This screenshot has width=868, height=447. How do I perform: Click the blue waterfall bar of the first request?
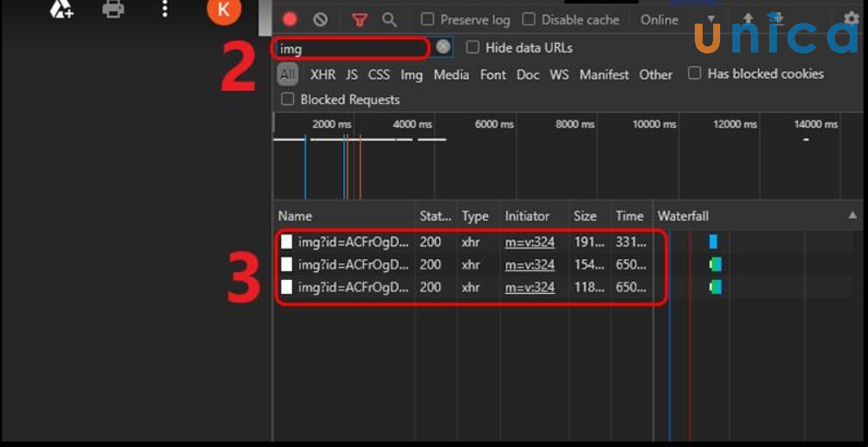[713, 241]
